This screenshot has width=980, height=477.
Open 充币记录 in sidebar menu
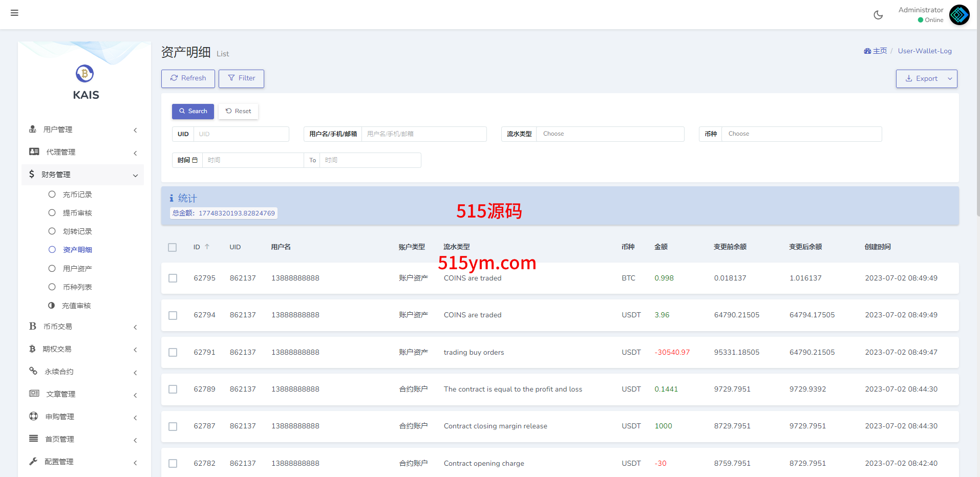click(77, 194)
